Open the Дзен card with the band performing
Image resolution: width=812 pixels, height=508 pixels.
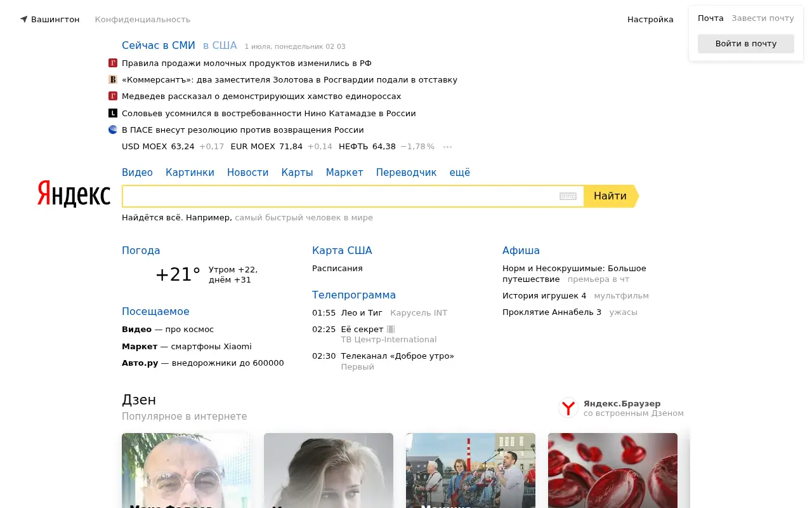471,471
